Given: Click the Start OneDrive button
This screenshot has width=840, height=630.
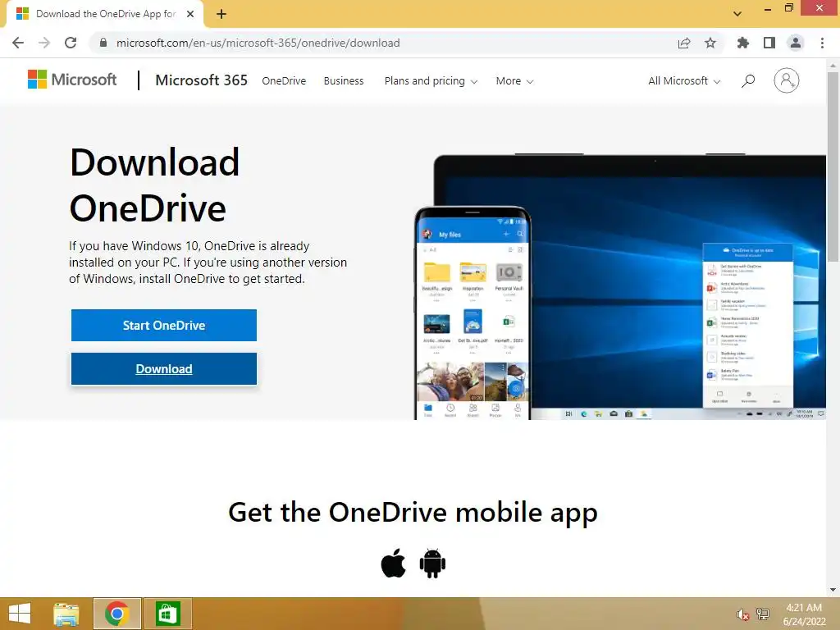Looking at the screenshot, I should (164, 325).
